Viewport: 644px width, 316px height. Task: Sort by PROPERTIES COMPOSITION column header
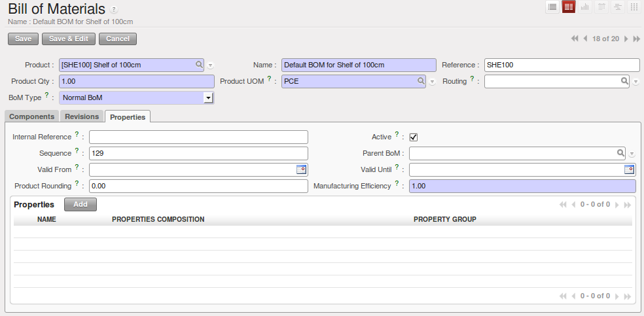tap(158, 220)
